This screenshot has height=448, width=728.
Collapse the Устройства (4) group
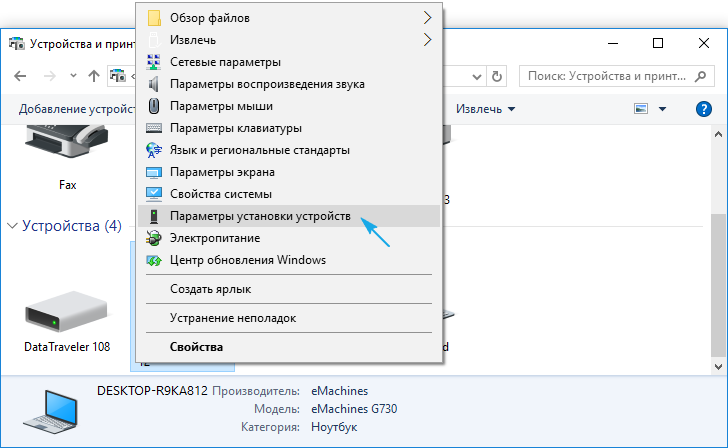click(13, 226)
